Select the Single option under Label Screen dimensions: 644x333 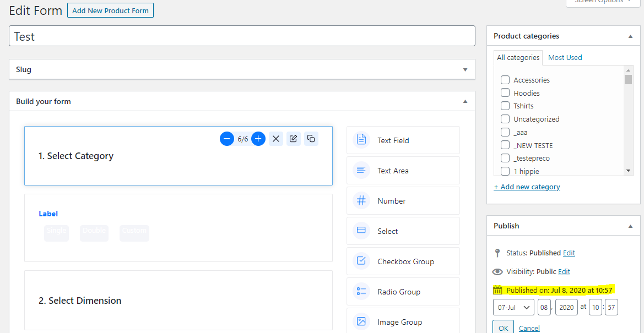point(56,233)
